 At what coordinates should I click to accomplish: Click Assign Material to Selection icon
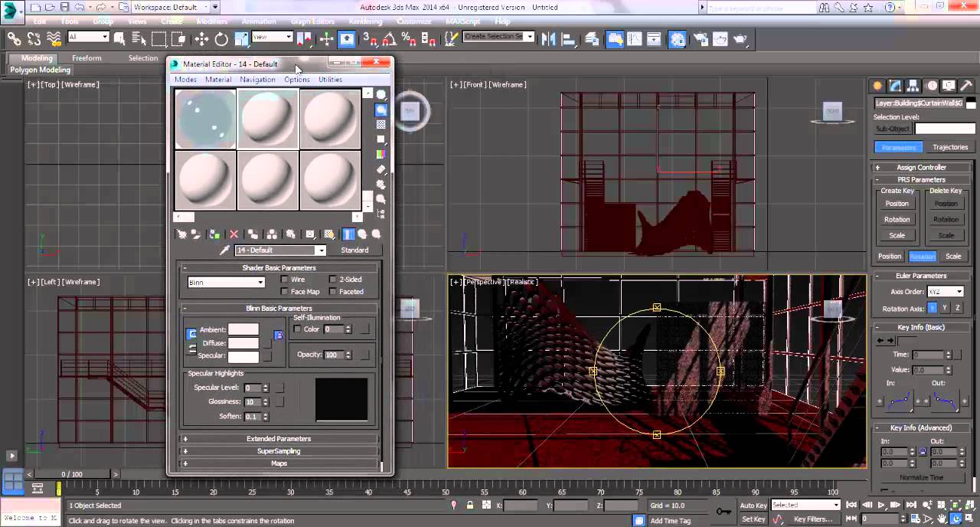(215, 234)
